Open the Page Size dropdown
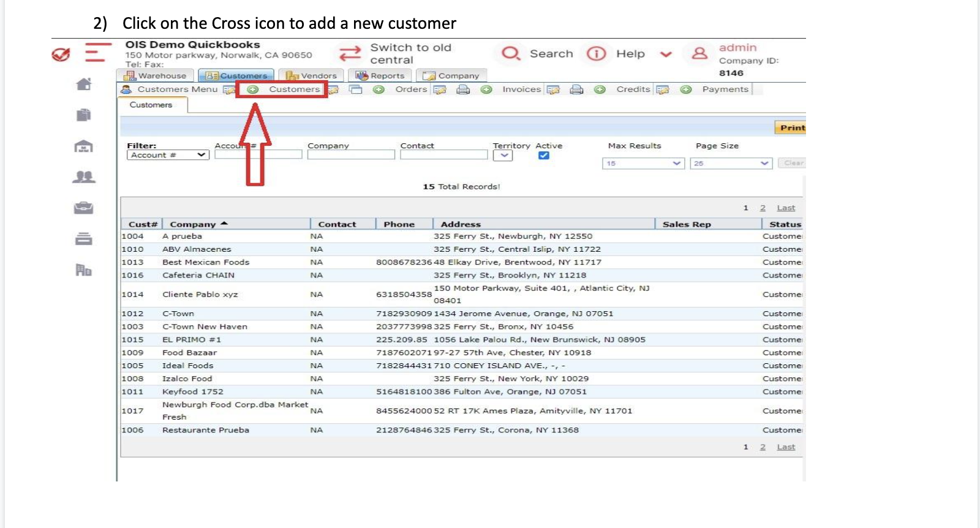The height and width of the screenshot is (528, 980). (731, 164)
